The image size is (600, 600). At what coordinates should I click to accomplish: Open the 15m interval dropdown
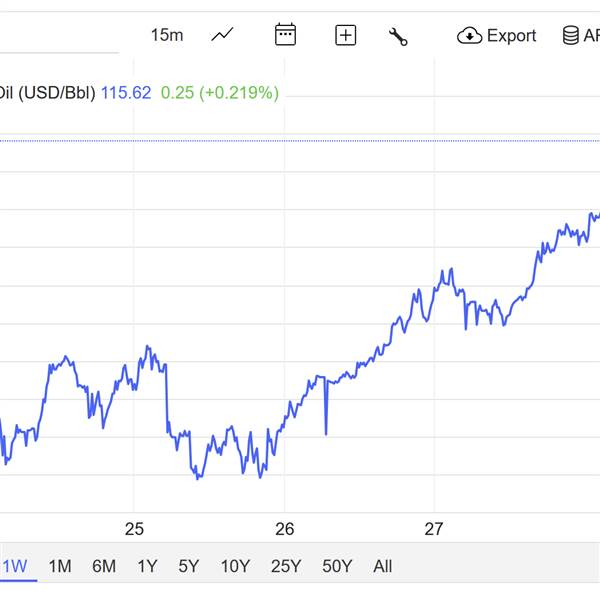pos(167,36)
